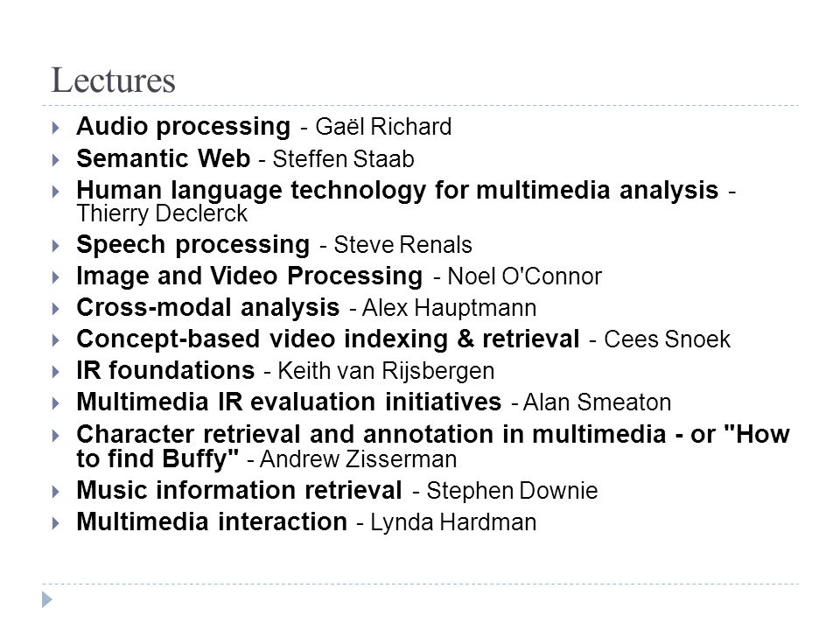The image size is (840, 630).
Task: Select the Multimedia IR evaluation initiatives title
Action: 289,402
